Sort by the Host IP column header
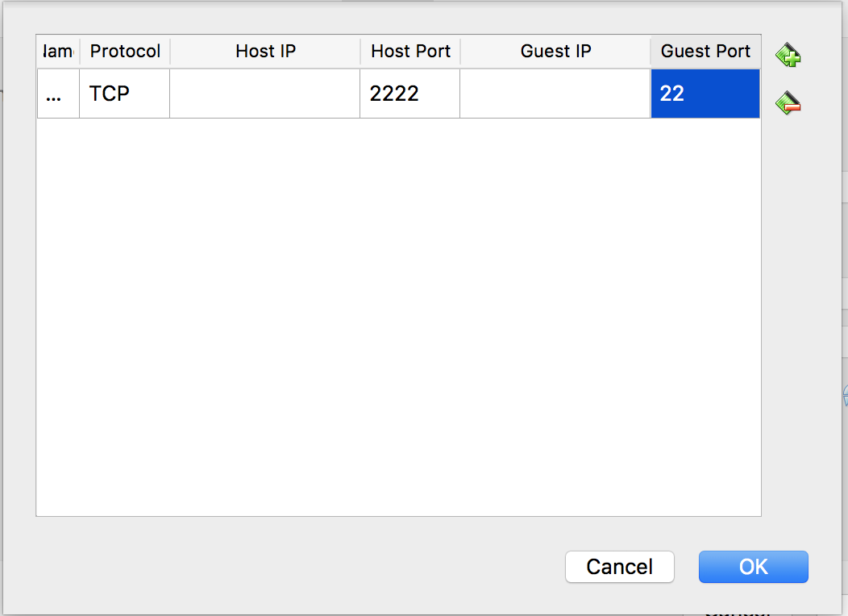Screen dimensions: 848x616 point(265,52)
